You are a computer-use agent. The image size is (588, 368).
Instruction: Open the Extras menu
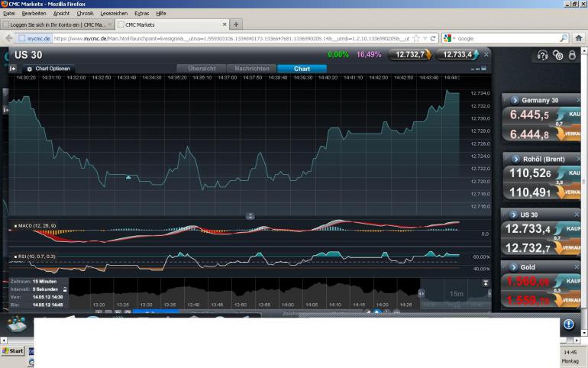pos(142,14)
